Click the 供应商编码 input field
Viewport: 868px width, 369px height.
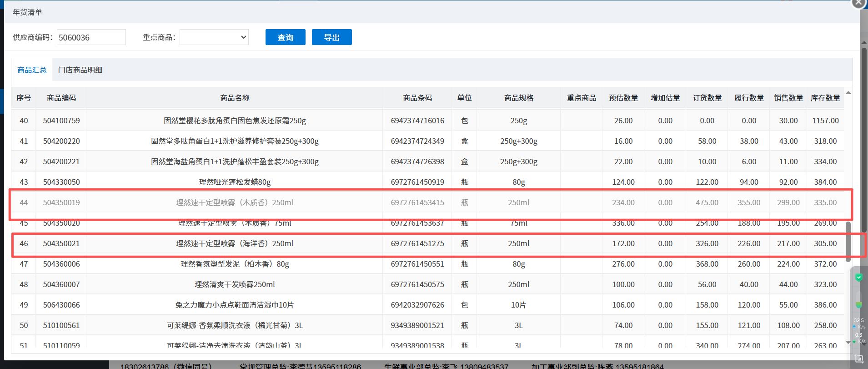coord(91,37)
